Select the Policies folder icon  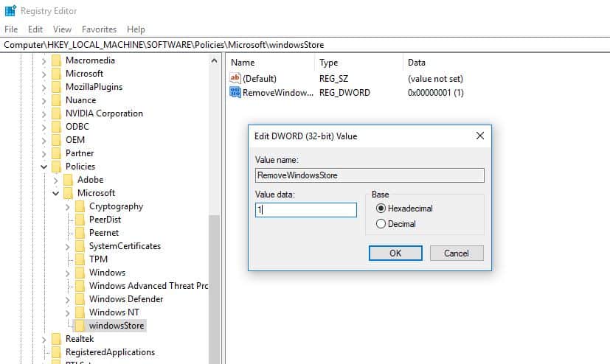pyautogui.click(x=56, y=167)
